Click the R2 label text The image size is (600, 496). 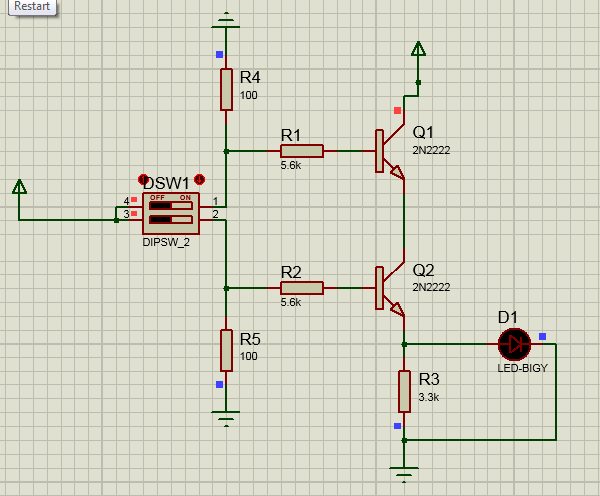coord(291,272)
